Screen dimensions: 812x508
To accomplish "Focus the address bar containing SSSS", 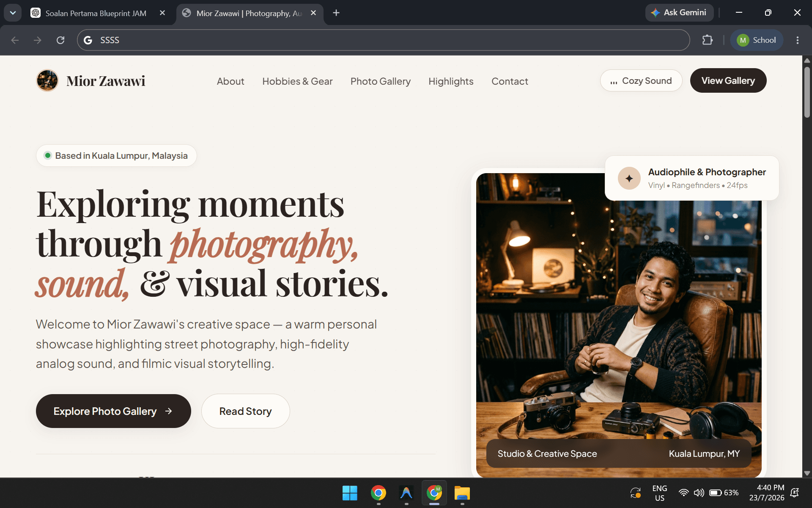I will pos(383,40).
